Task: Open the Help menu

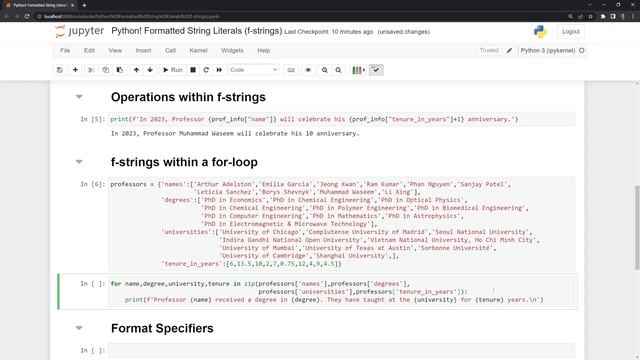Action: click(264, 51)
